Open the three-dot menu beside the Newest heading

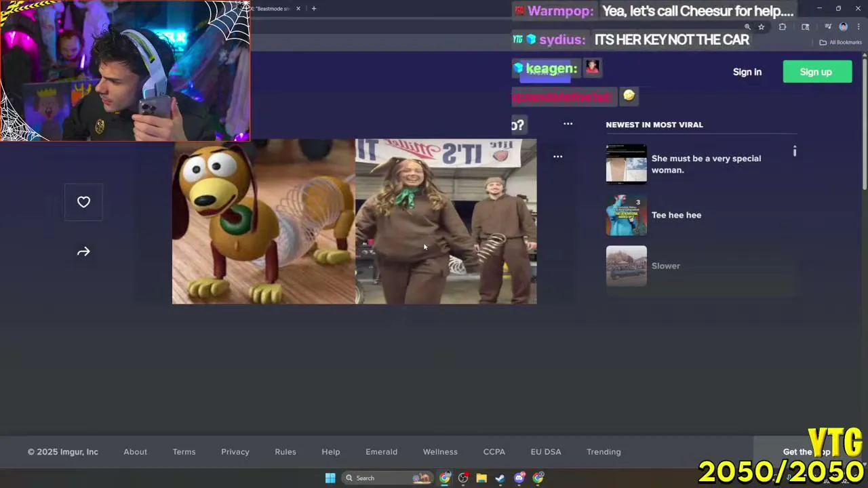click(x=568, y=124)
